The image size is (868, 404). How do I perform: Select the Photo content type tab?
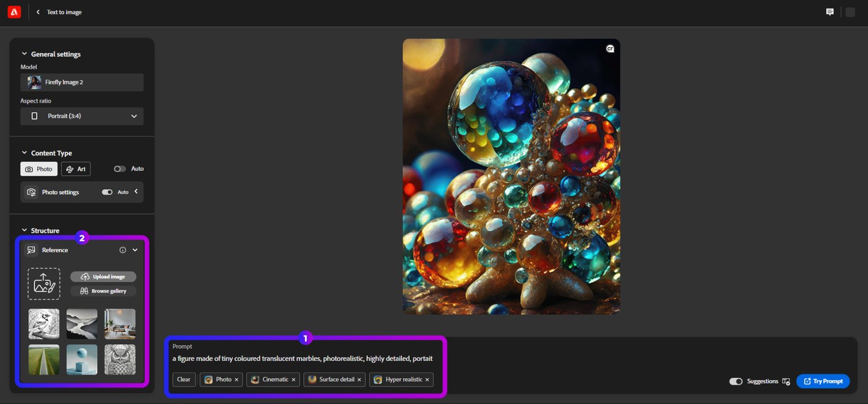(39, 168)
